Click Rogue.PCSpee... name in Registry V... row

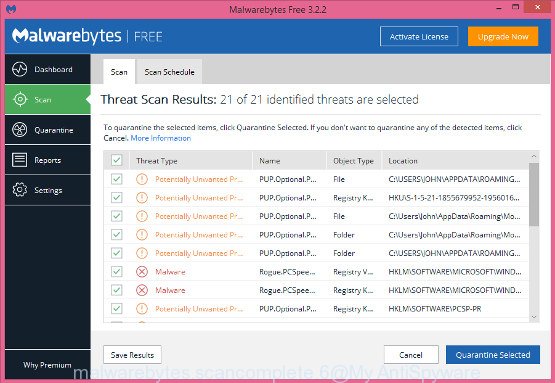point(287,271)
